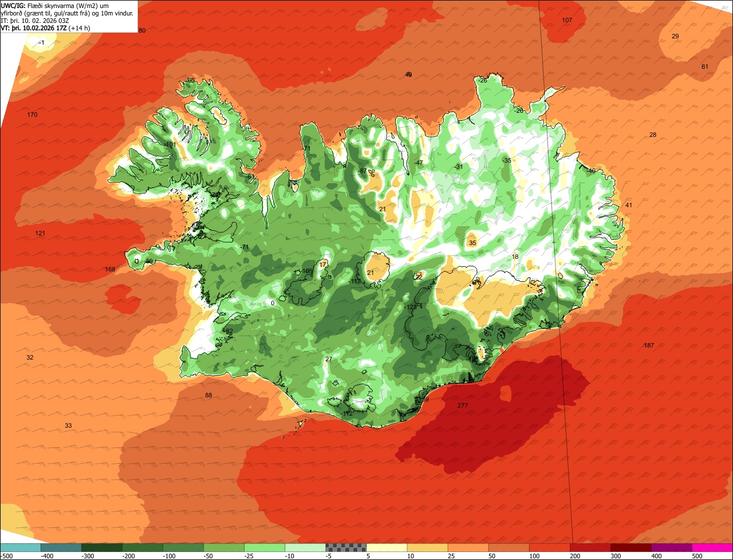Click the red-orange 100 to 200 legend swatch
Viewport: 733px width, 560px height.
click(x=550, y=547)
